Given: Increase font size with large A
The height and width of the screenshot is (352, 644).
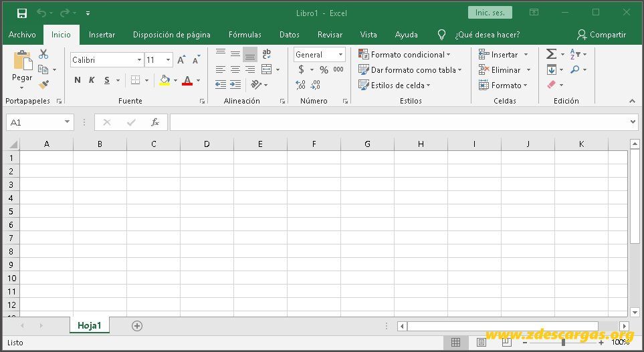Looking at the screenshot, I should tap(181, 60).
